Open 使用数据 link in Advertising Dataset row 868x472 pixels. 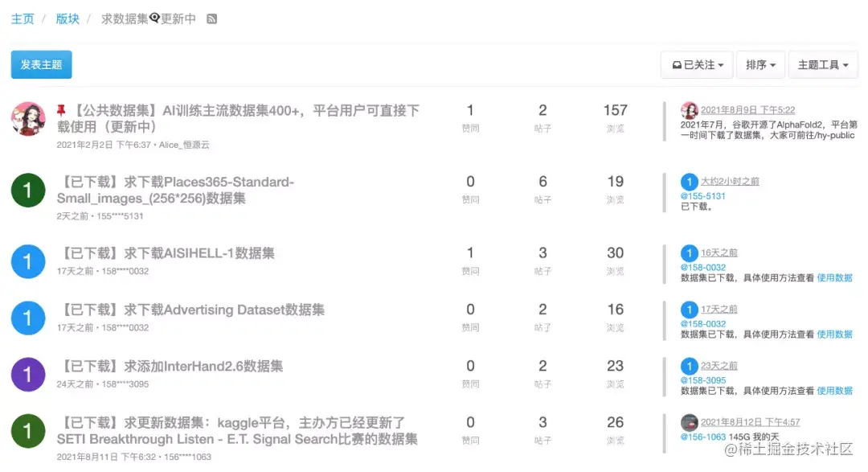point(835,334)
